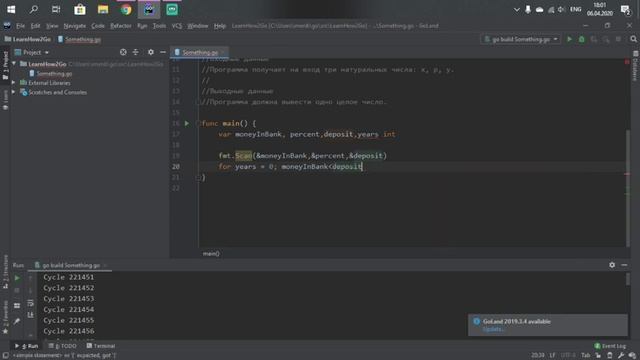The image size is (640, 360).
Task: Click red error stripe marker on the editor's right edge
Action: pyautogui.click(x=627, y=174)
